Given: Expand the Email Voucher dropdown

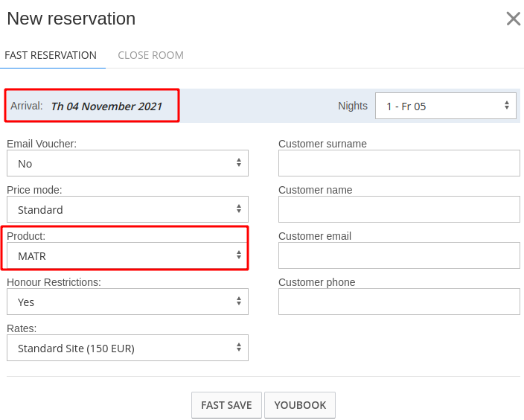Looking at the screenshot, I should [127, 163].
